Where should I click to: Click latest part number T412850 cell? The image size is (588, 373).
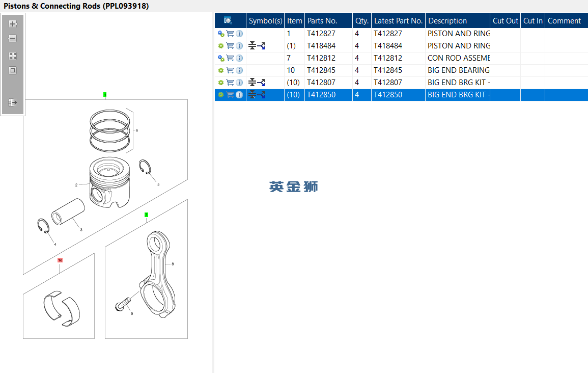coord(398,95)
